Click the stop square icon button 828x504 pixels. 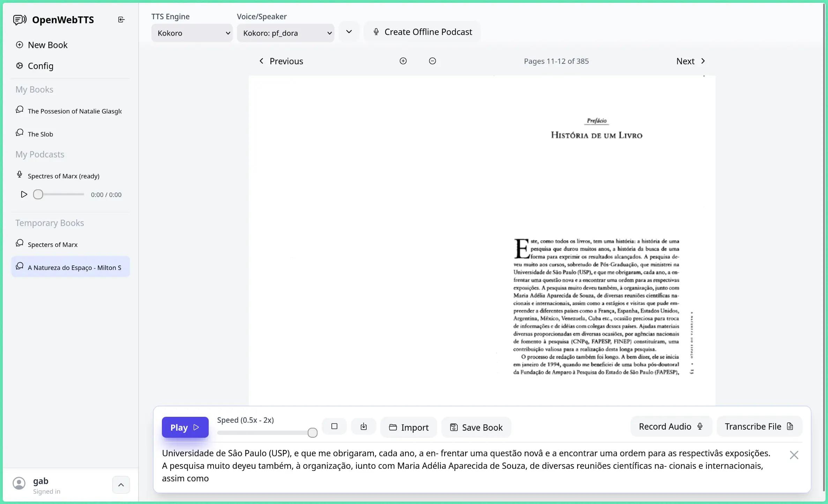334,427
